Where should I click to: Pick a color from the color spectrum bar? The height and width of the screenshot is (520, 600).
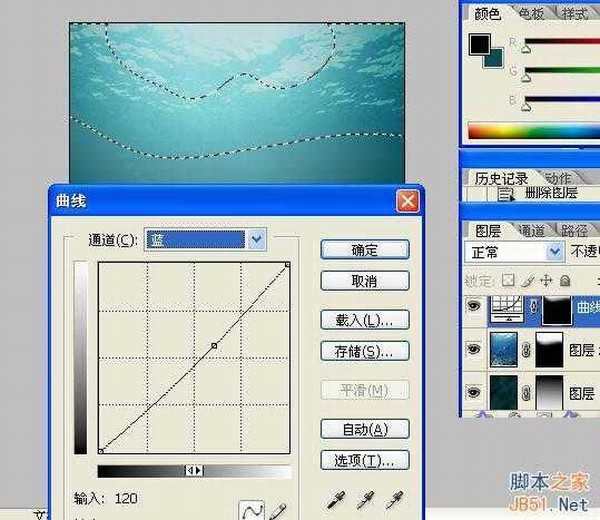[x=534, y=131]
